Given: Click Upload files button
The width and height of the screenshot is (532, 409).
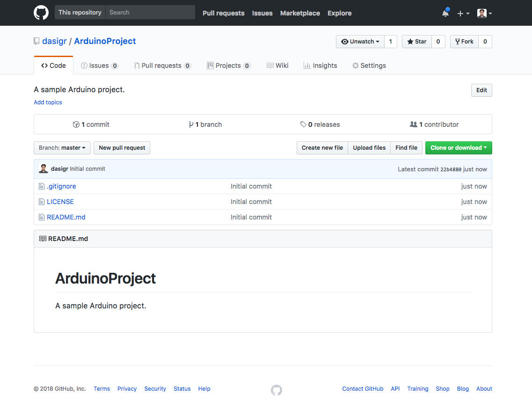Looking at the screenshot, I should pos(369,148).
